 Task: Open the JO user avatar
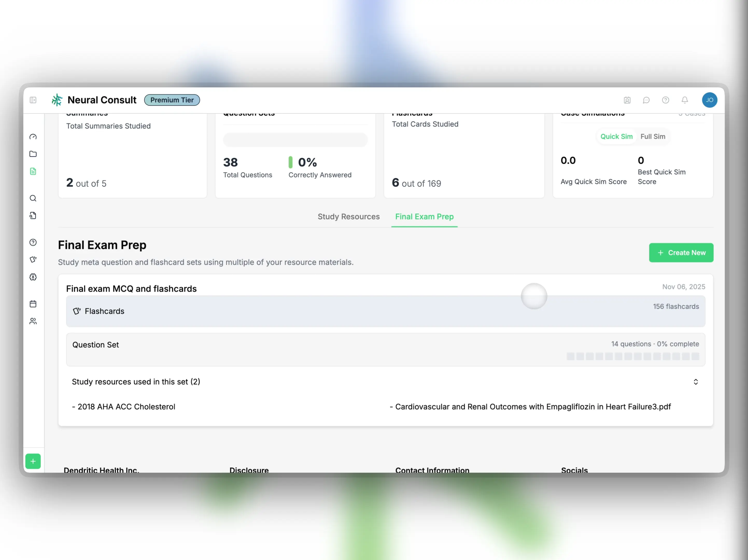tap(709, 100)
